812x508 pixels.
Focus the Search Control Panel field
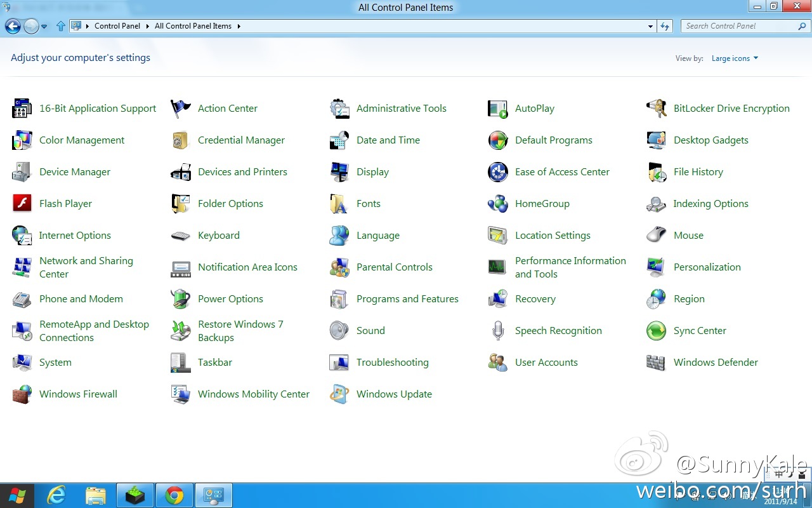[746, 26]
